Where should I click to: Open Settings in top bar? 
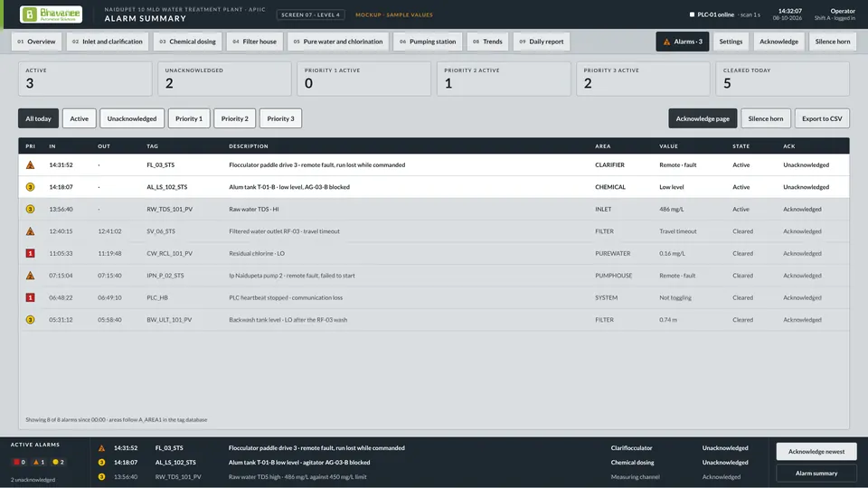(x=731, y=42)
